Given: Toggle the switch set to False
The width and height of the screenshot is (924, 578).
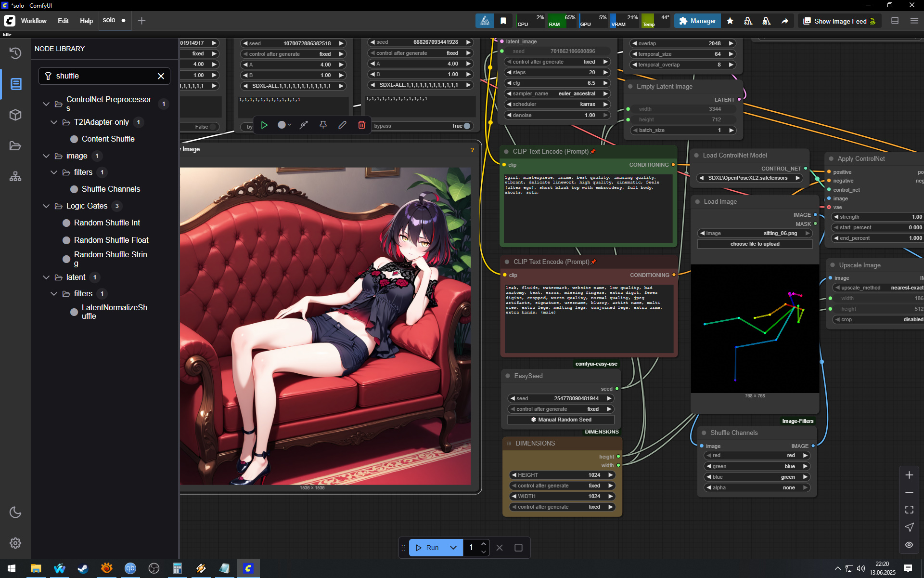Looking at the screenshot, I should coord(214,127).
